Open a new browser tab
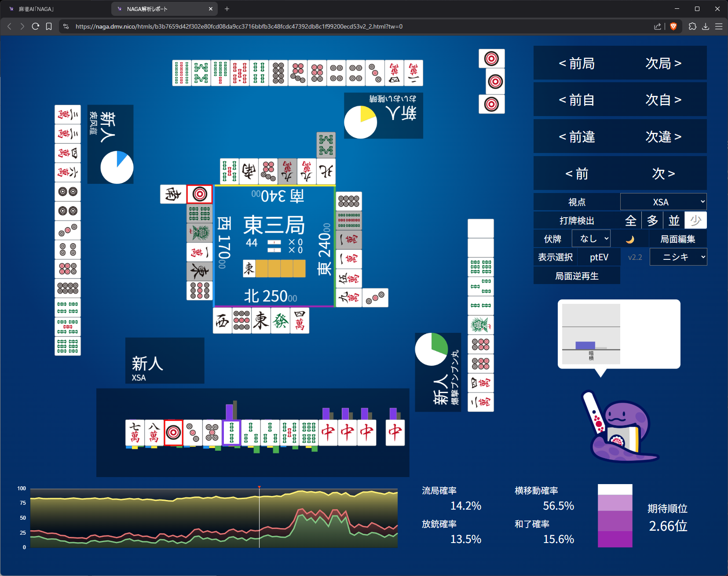The image size is (728, 576). pos(227,9)
